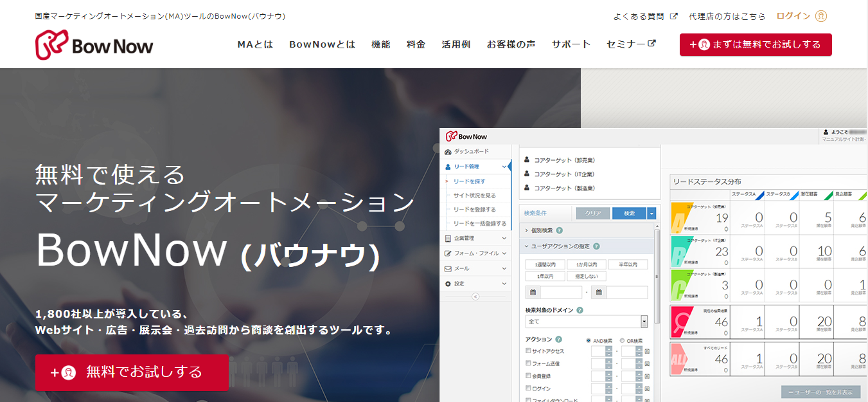Expand the メール sidebar section
Image resolution: width=868 pixels, height=402 pixels.
coord(504,268)
